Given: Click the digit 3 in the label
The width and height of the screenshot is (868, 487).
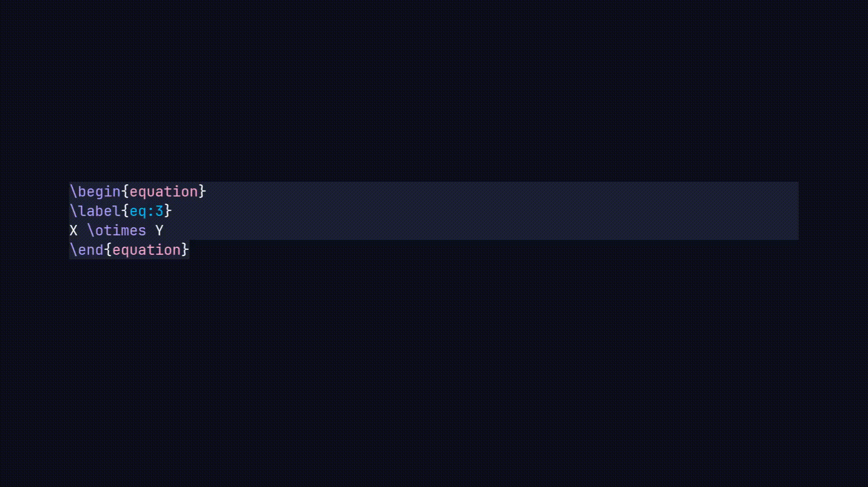Looking at the screenshot, I should [x=159, y=211].
